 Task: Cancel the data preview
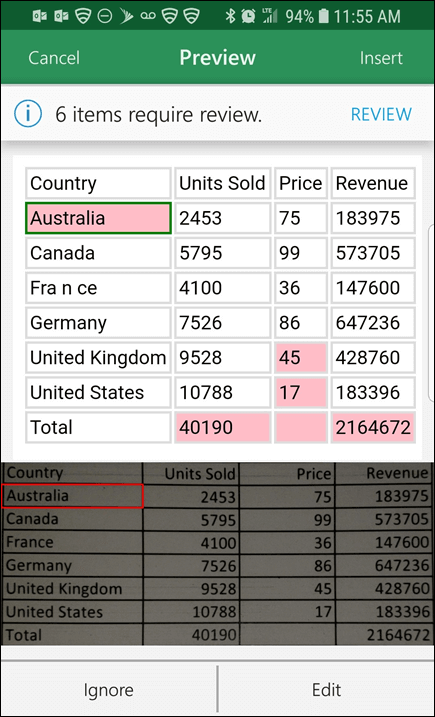point(54,58)
